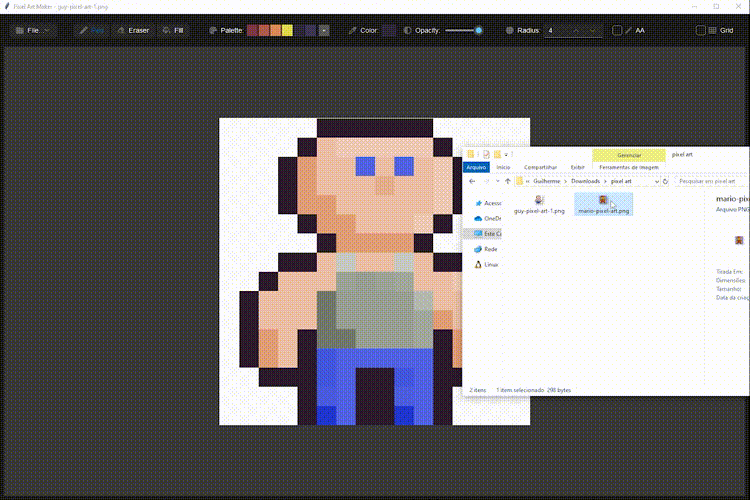Toggle the Grid checkbox

[701, 30]
